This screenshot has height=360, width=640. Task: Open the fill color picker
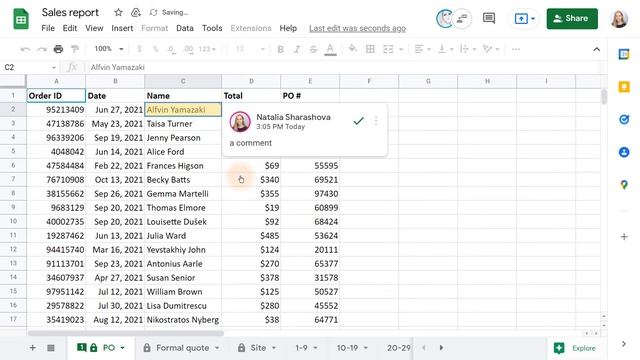(x=352, y=49)
